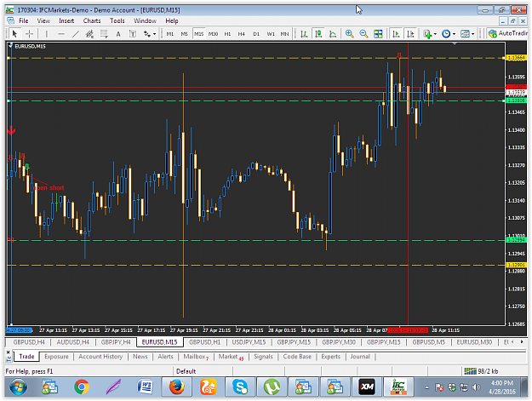Switch to MN timeframe

coord(284,34)
